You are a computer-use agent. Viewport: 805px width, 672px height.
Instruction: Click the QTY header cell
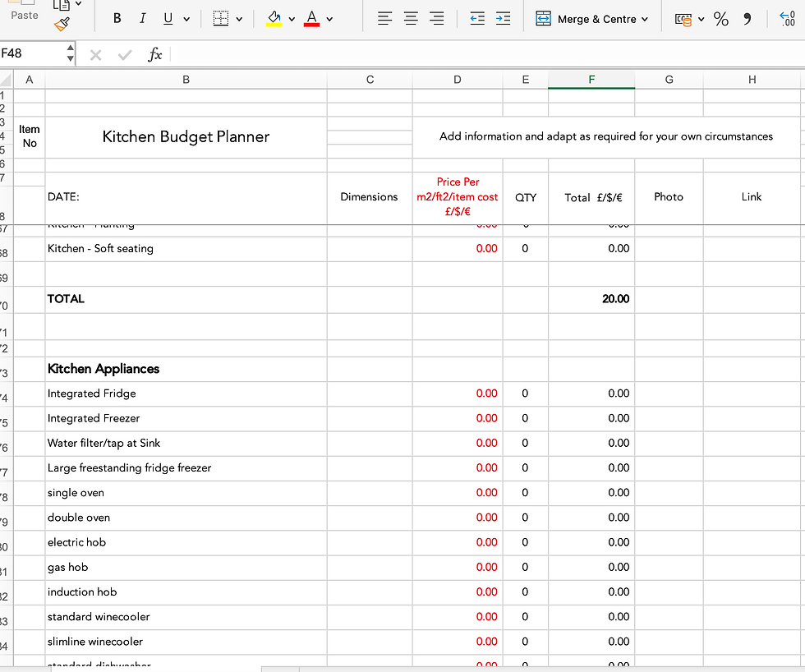pos(525,198)
